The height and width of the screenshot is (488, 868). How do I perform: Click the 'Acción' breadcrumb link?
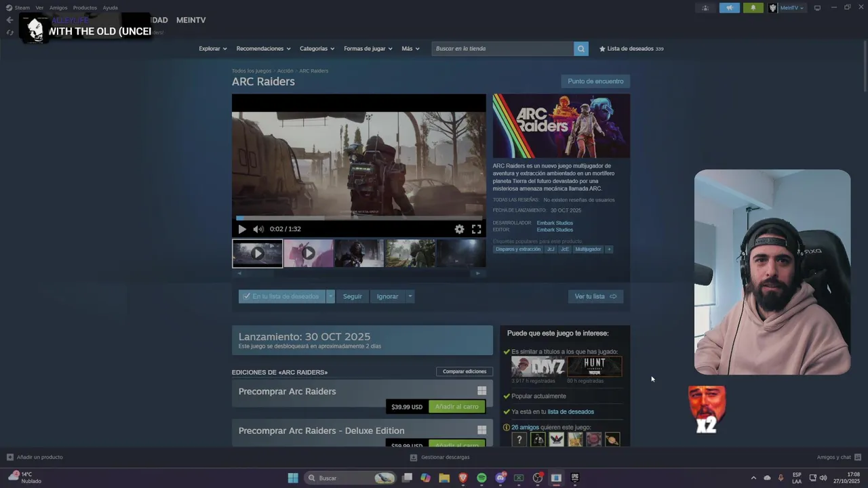285,70
